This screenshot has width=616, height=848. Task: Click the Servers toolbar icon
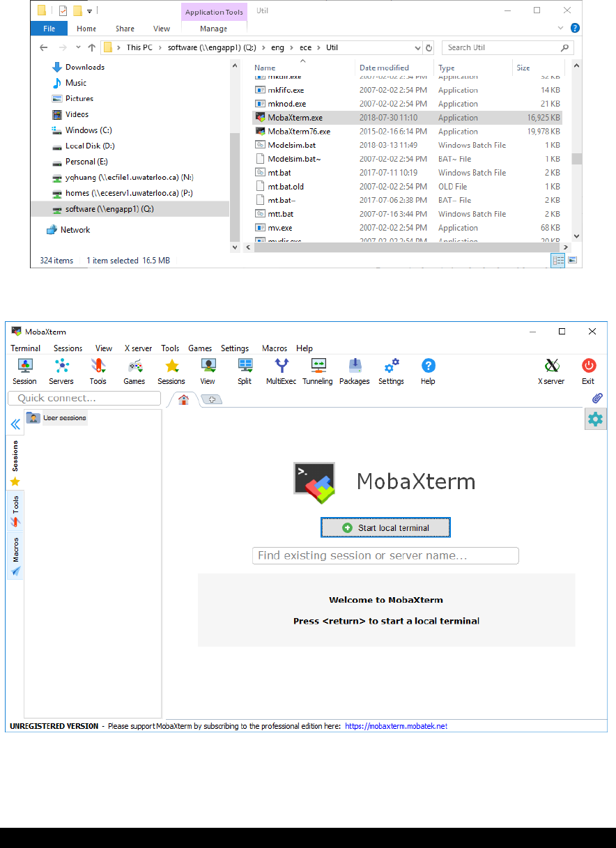tap(61, 371)
